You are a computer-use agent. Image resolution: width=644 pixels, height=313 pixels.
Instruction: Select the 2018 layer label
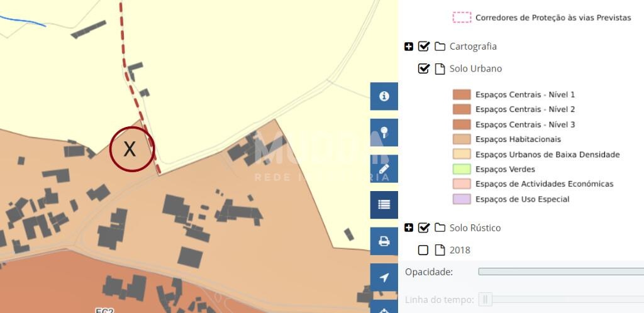(x=460, y=250)
